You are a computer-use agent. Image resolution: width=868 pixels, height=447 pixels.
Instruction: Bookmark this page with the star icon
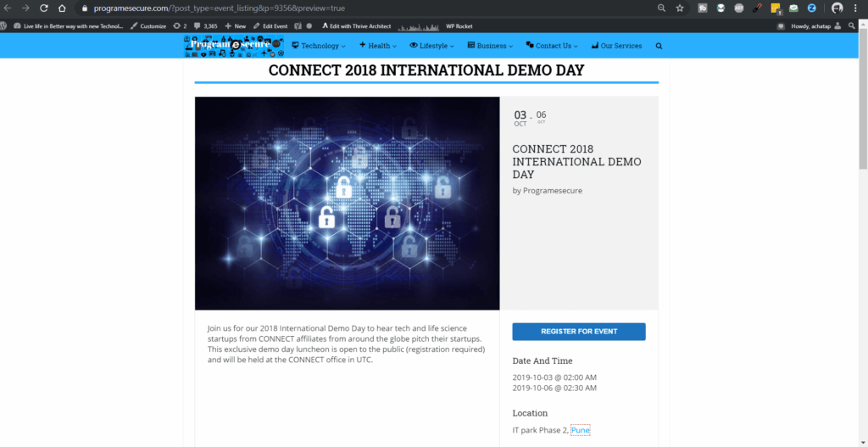coord(680,8)
